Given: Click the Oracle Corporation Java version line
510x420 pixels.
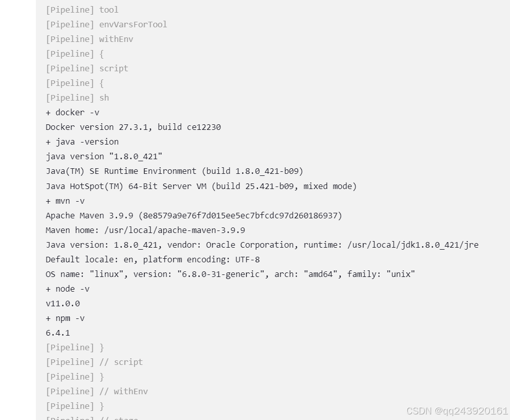Looking at the screenshot, I should (x=262, y=245).
